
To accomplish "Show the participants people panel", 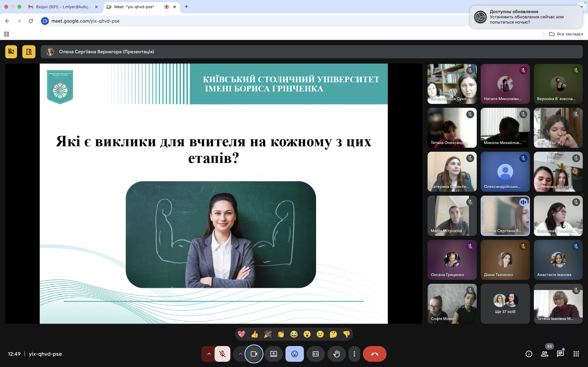I will coord(545,354).
